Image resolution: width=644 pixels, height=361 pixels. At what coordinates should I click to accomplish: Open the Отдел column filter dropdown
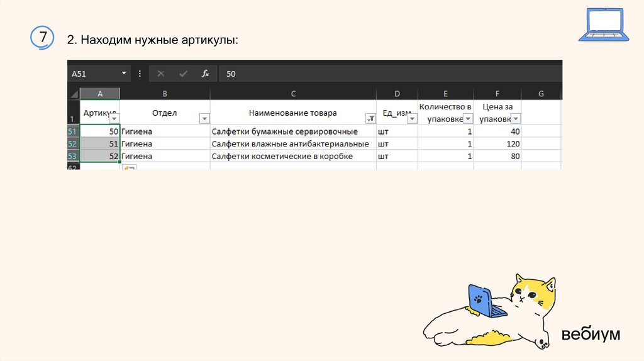tap(204, 118)
